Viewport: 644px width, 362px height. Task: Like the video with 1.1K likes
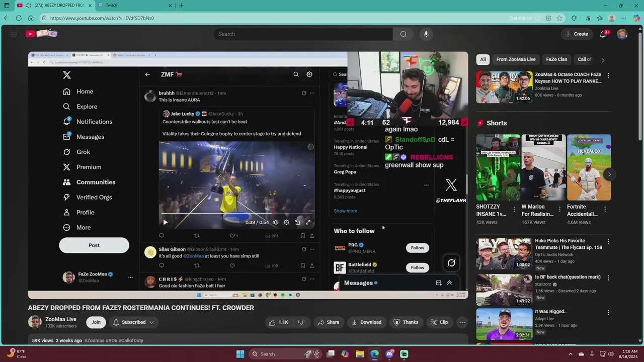click(278, 322)
